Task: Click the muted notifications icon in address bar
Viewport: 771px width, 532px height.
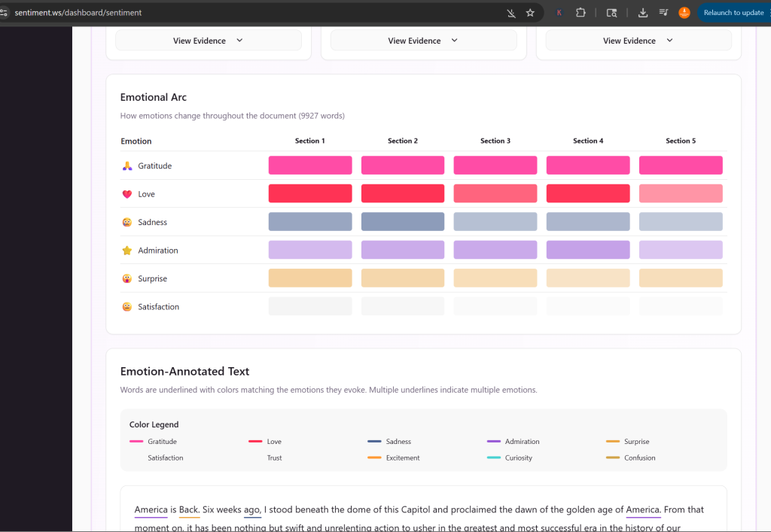Action: tap(511, 13)
